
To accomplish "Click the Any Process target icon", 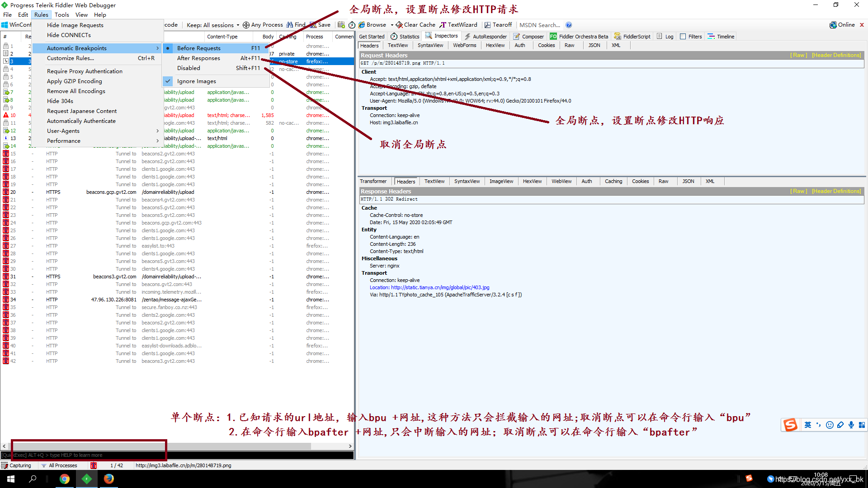I will click(246, 25).
